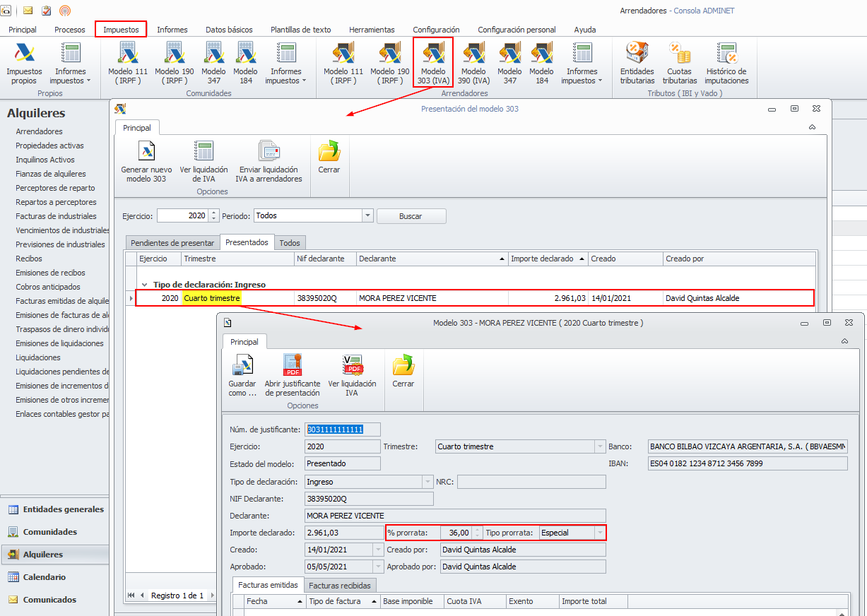Click Ver liquidación de IVA

(204, 162)
